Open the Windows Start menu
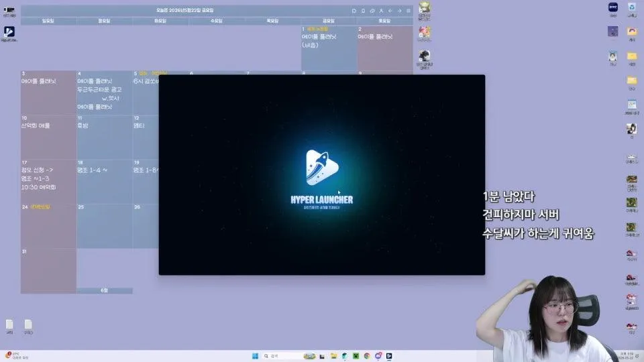 pos(255,356)
